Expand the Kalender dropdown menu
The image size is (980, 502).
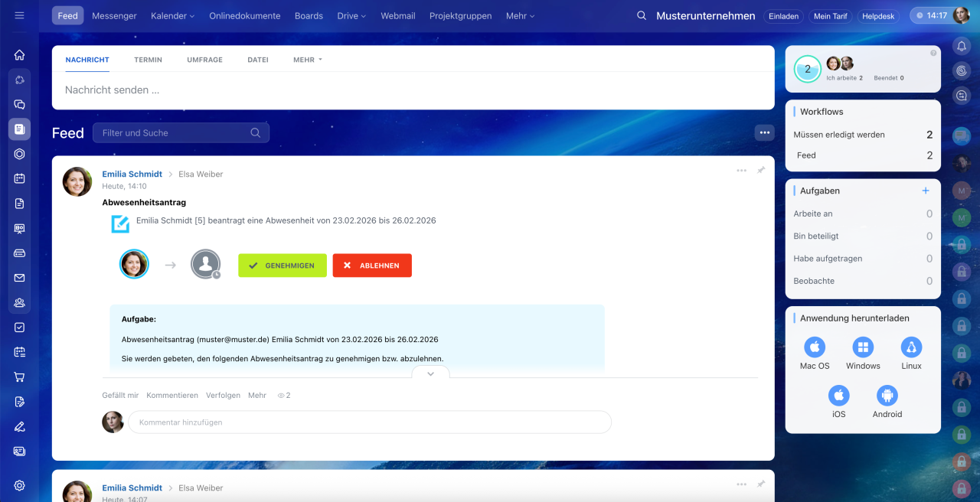tap(172, 16)
